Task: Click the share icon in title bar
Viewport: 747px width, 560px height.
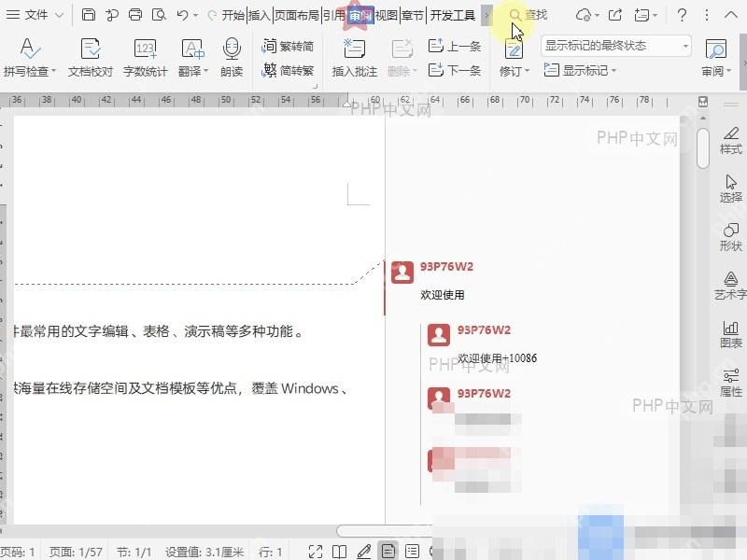Action: point(615,15)
